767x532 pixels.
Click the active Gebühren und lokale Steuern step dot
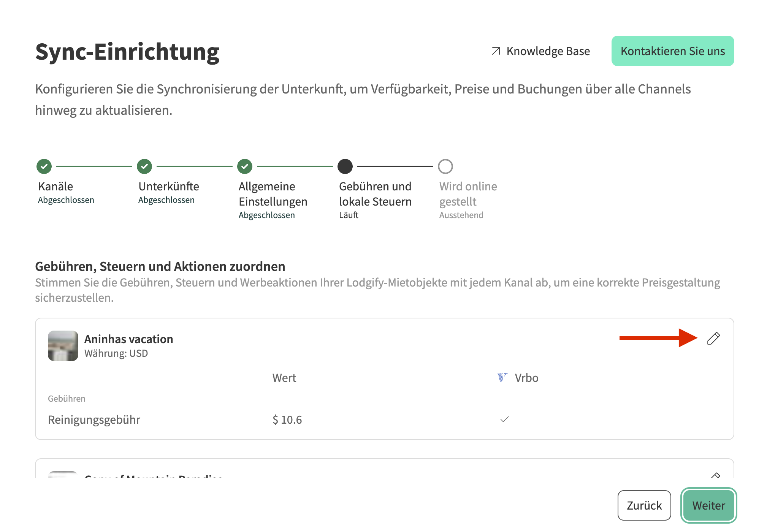coord(345,166)
